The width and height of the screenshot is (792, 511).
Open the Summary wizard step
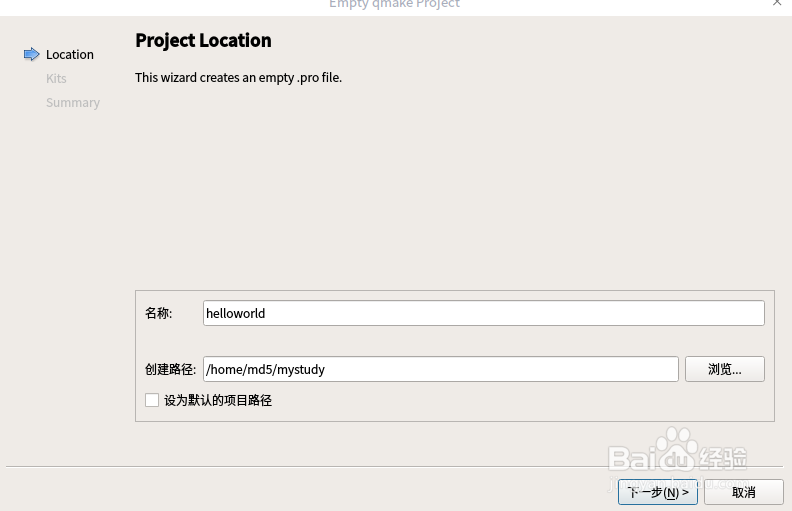pyautogui.click(x=73, y=102)
